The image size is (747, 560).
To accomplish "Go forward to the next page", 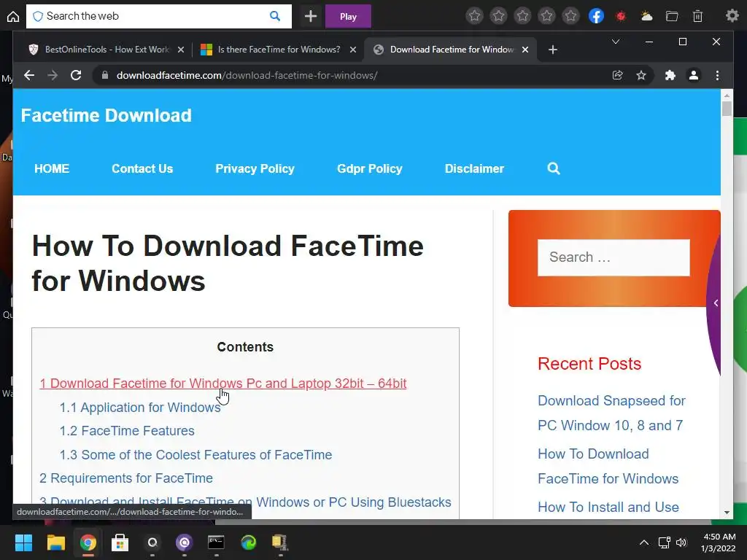I will click(x=53, y=75).
